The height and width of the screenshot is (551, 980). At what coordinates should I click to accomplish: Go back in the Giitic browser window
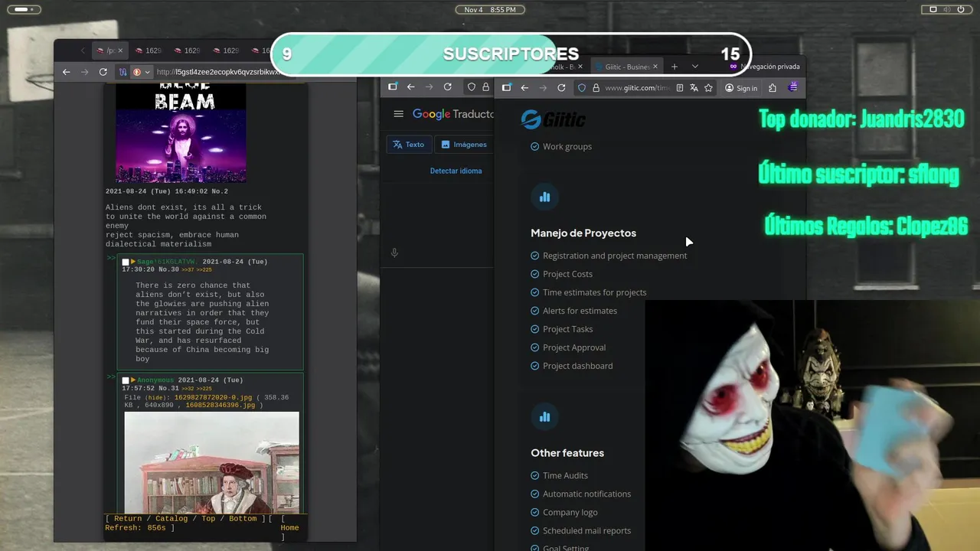(x=524, y=88)
